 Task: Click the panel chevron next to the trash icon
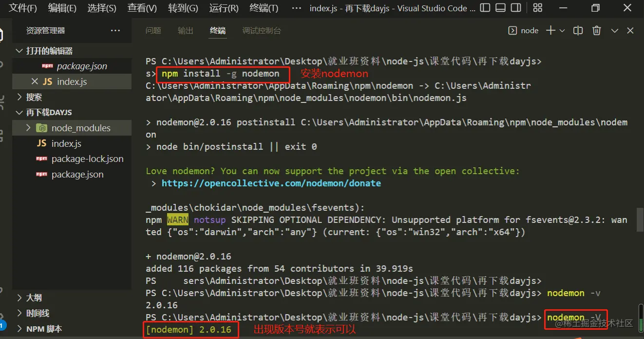615,30
